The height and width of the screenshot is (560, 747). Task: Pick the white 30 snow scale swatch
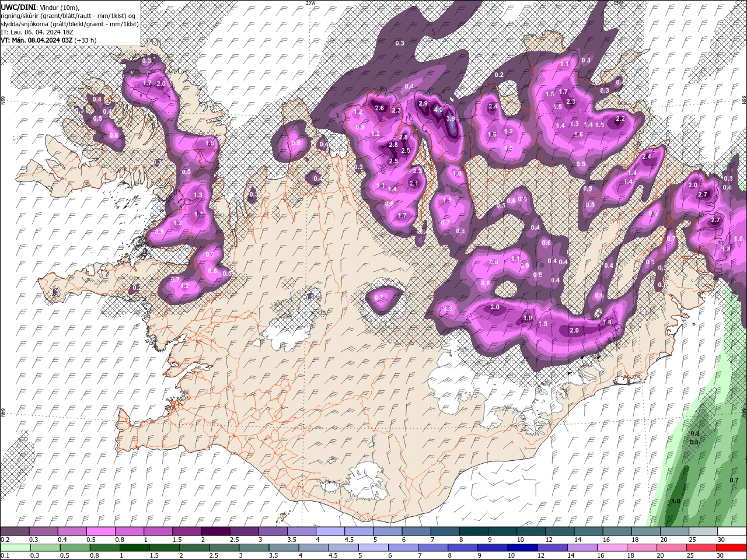[732, 531]
